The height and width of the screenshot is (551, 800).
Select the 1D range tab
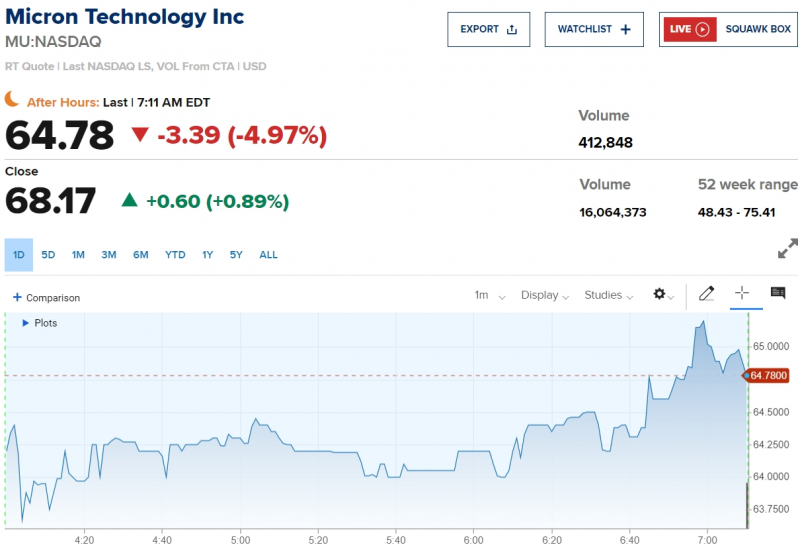point(19,255)
